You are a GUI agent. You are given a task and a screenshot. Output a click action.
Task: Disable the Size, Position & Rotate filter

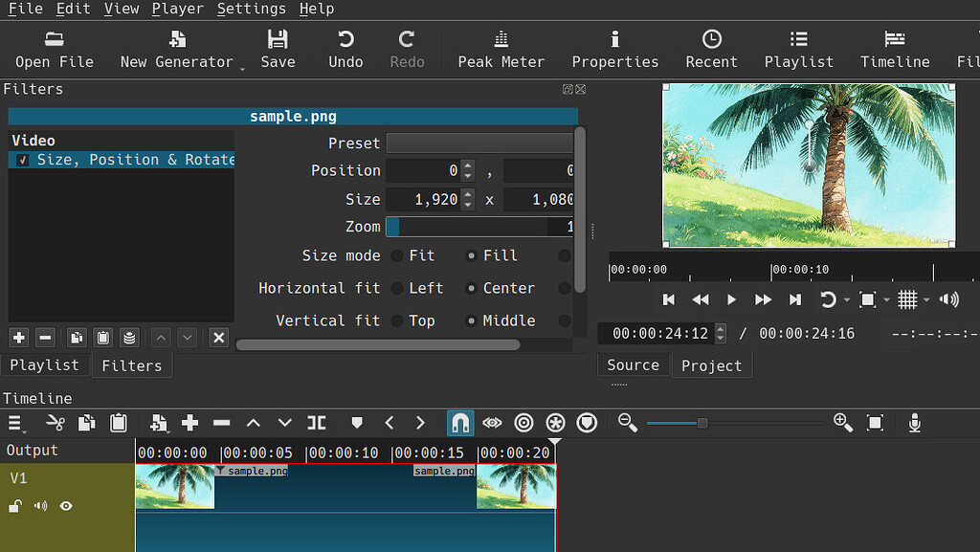(21, 160)
